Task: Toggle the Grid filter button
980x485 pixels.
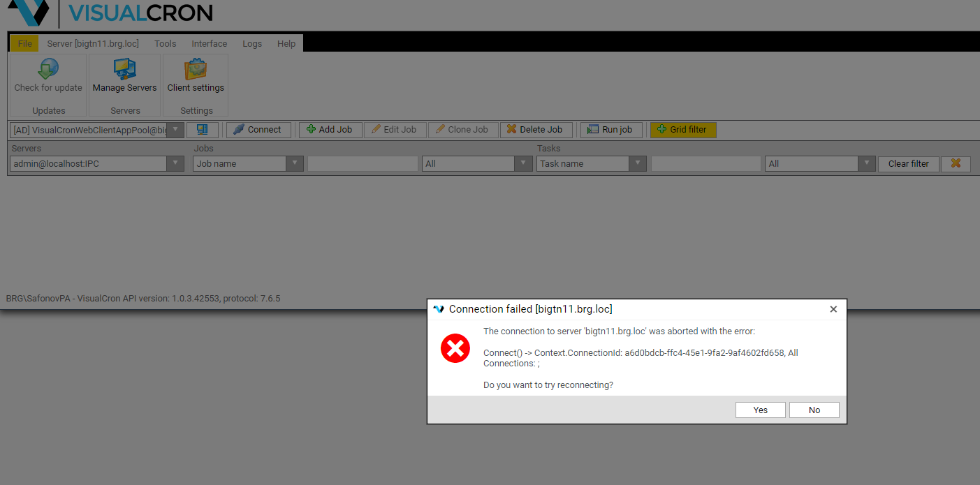Action: (683, 130)
